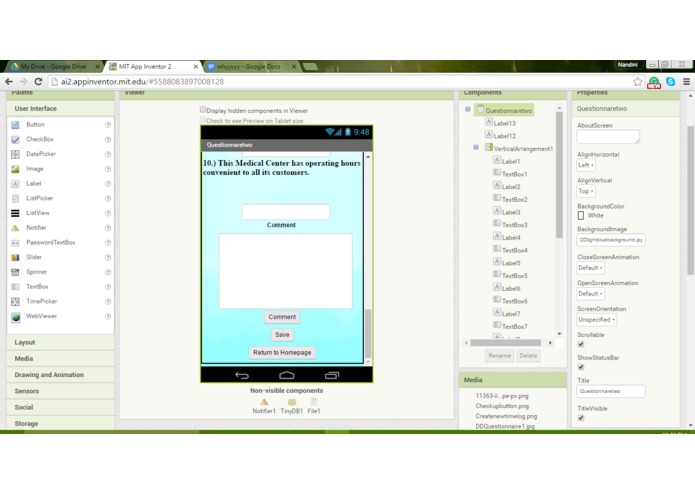Toggle the ShowStatusBar checkbox
The height and width of the screenshot is (494, 695).
coord(581,367)
